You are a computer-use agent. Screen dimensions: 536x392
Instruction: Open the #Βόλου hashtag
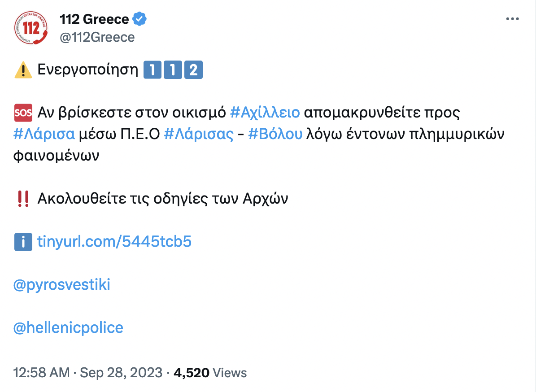pos(275,134)
